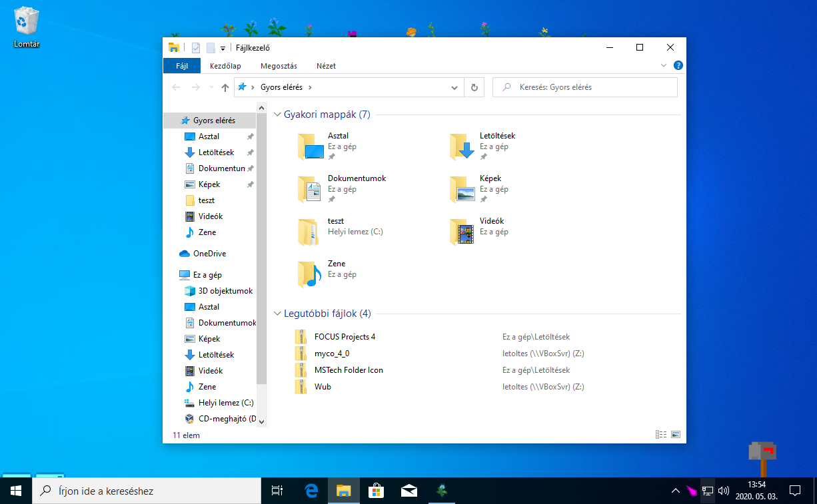Open the address bar dropdown arrow

click(454, 87)
